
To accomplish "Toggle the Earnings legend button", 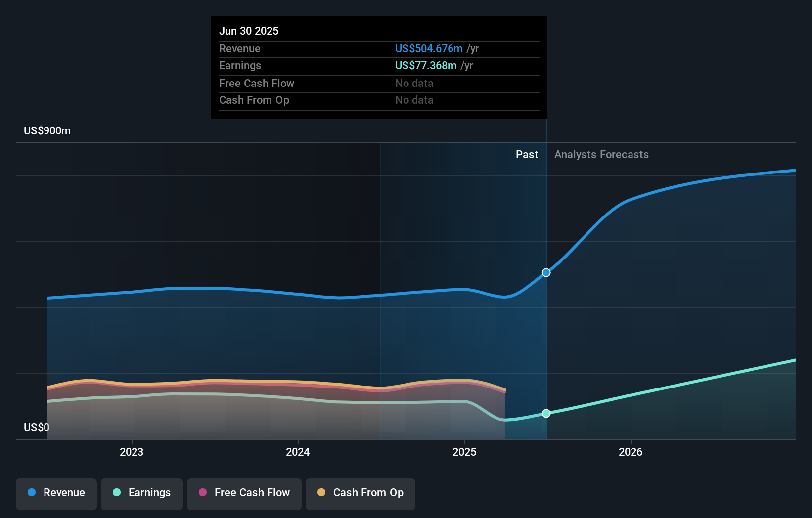I will 142,494.
